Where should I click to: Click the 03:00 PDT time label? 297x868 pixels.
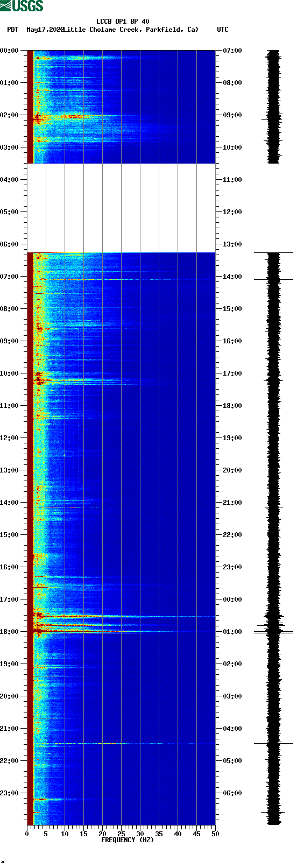point(9,147)
